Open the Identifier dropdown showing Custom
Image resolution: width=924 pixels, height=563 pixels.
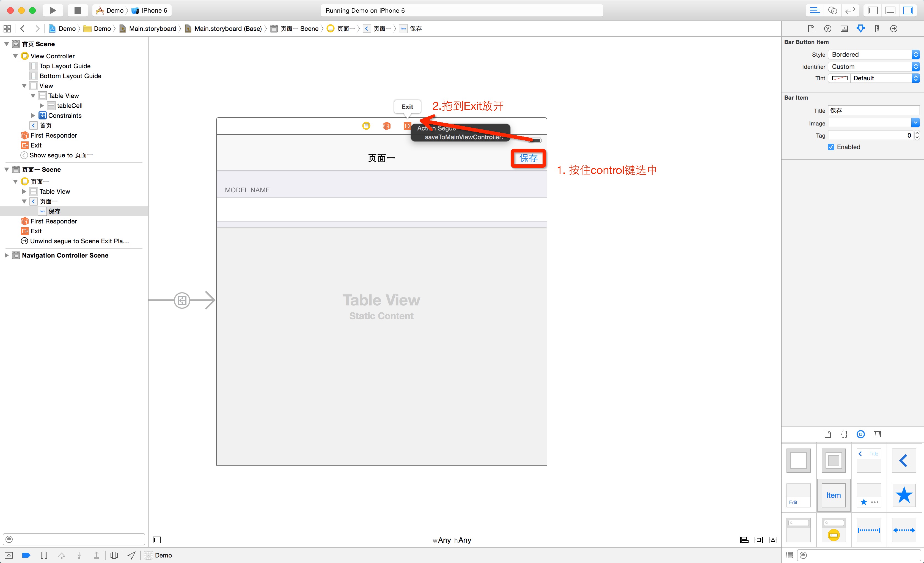point(874,66)
